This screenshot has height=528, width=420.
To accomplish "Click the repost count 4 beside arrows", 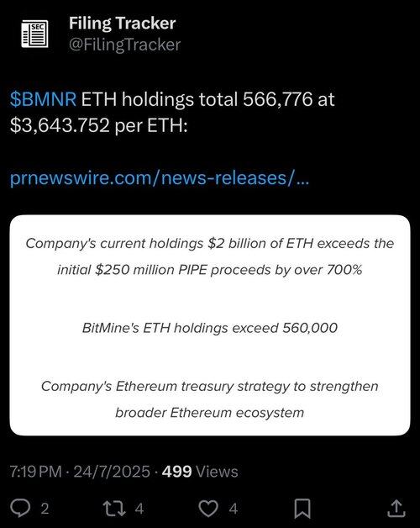I will pos(139,509).
